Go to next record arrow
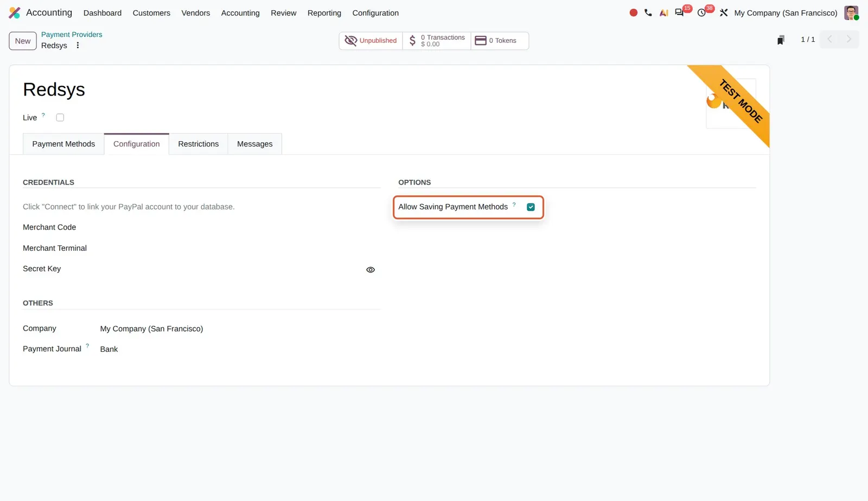This screenshot has width=868, height=501. pos(849,39)
